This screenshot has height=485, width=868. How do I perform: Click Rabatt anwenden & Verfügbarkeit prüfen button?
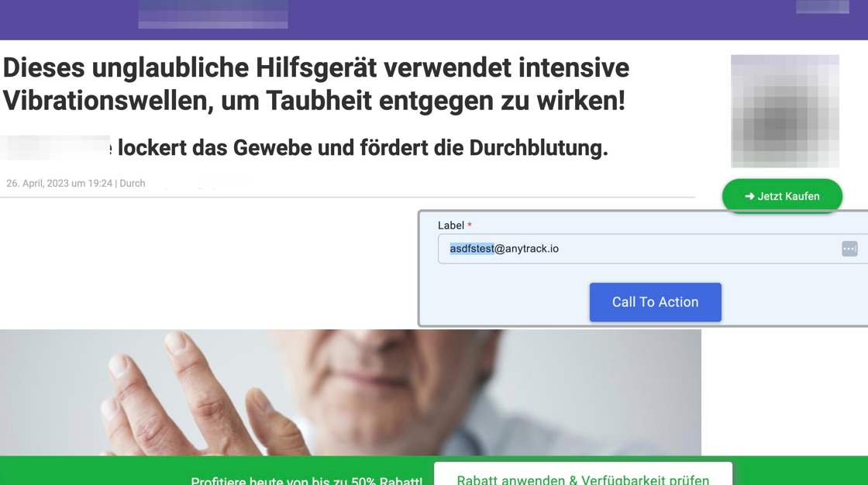(x=583, y=475)
